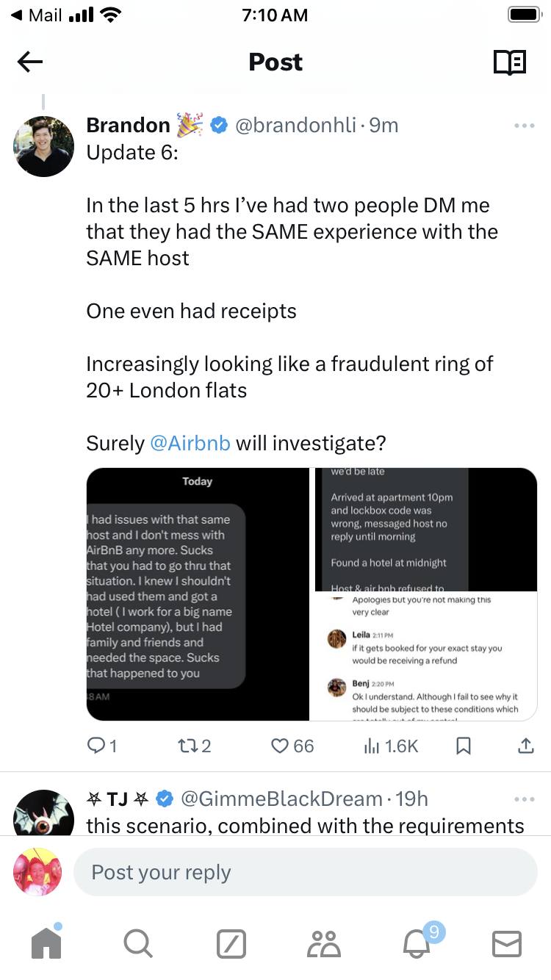
Task: Open the left DM screenshot image
Action: (198, 594)
